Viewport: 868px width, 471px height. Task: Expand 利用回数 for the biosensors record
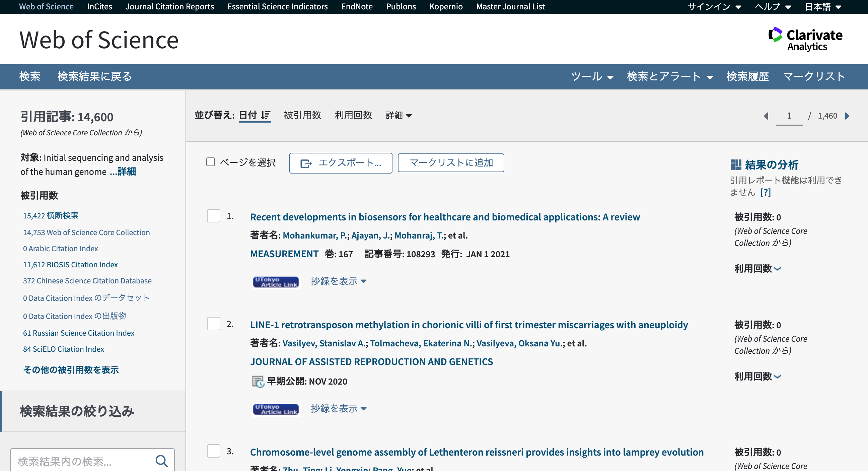(x=757, y=269)
